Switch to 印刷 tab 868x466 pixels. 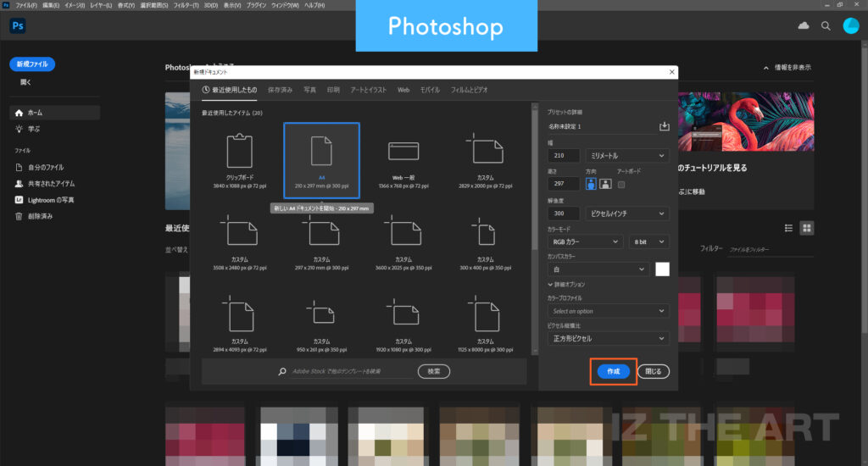[333, 90]
